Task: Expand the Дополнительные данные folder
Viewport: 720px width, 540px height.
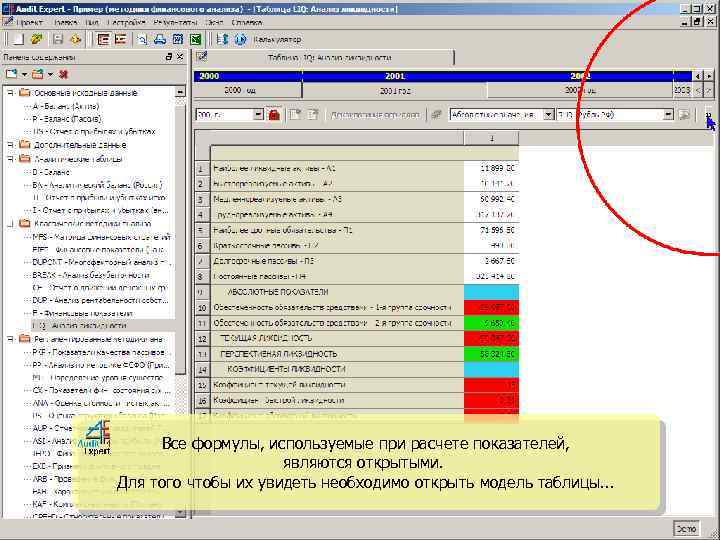Action: click(x=10, y=145)
